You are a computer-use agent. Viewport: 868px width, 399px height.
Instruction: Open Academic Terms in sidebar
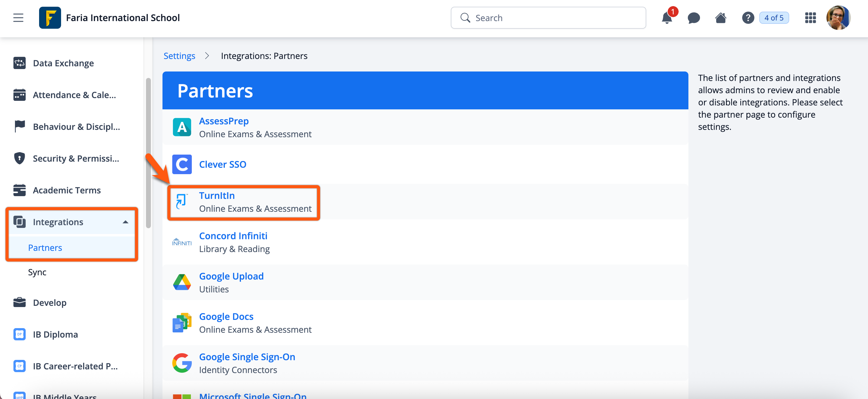(67, 190)
